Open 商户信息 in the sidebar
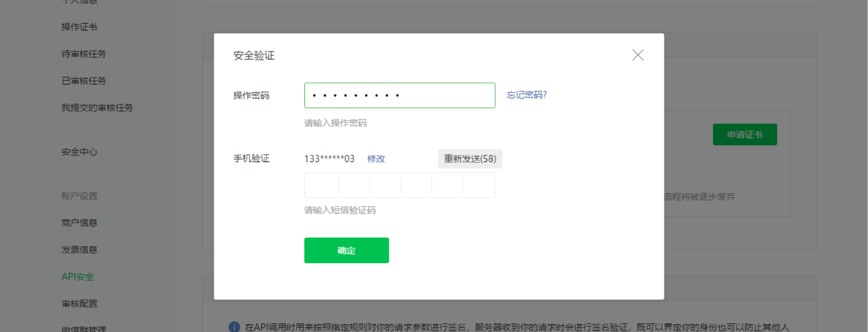The width and height of the screenshot is (868, 332). pyautogui.click(x=79, y=223)
